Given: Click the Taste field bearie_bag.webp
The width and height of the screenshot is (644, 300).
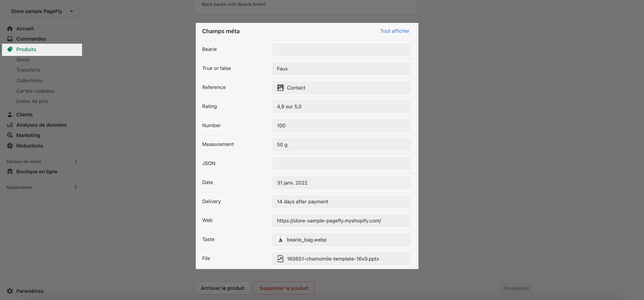Looking at the screenshot, I should coord(342,240).
